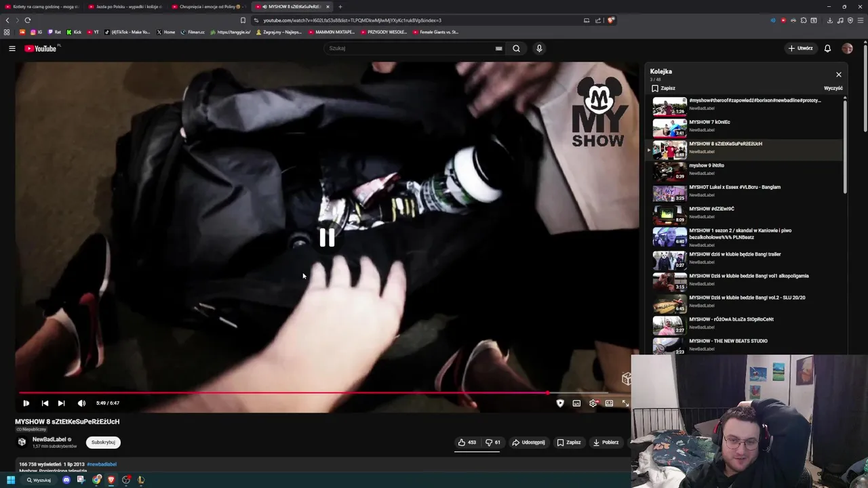
Task: Play MYSHOW - THE NEW BEATS STUDIO
Action: [x=747, y=344]
